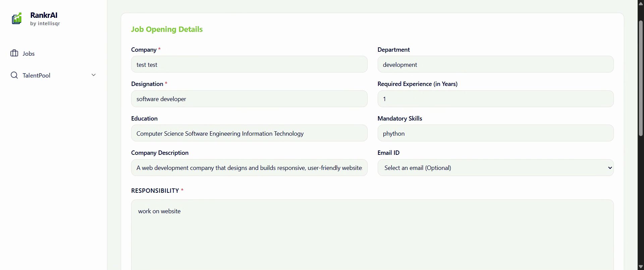Screen dimensions: 644x270
Task: Focus the Department input field
Action: pyautogui.click(x=495, y=64)
